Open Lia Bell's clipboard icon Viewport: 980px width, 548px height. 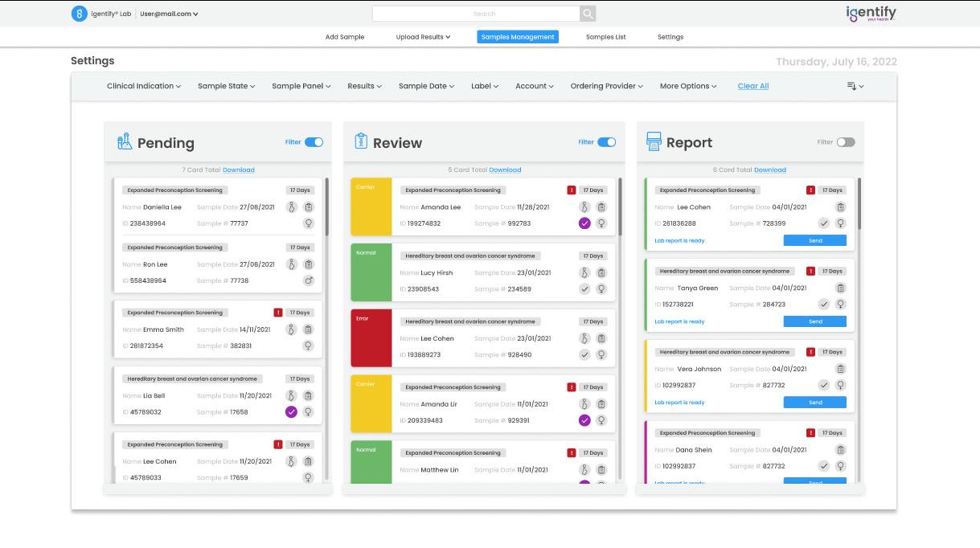point(308,395)
